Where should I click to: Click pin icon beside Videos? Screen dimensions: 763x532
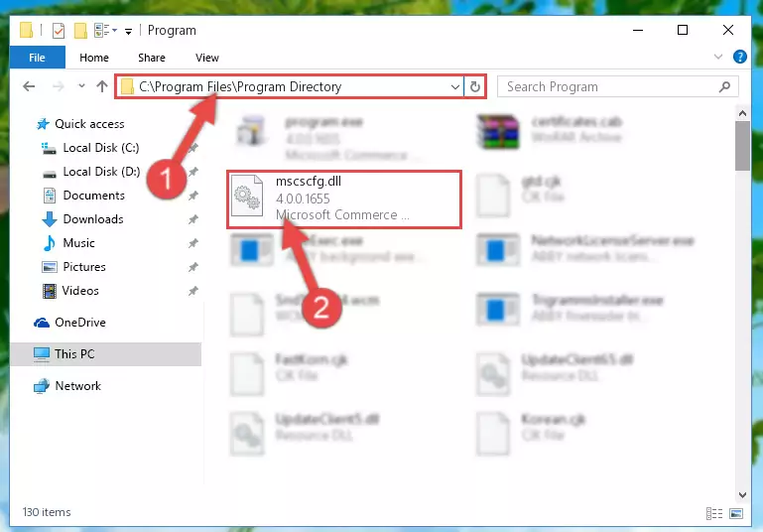pos(193,291)
